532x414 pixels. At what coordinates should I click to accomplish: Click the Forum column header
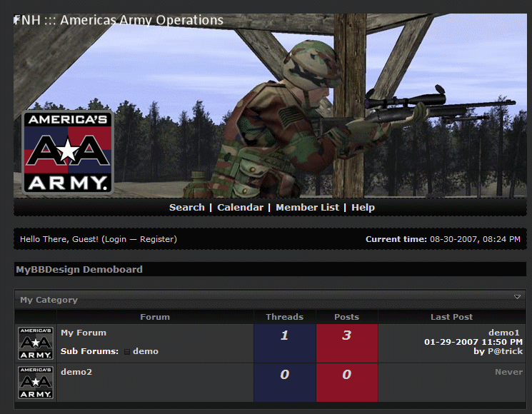[x=155, y=317]
